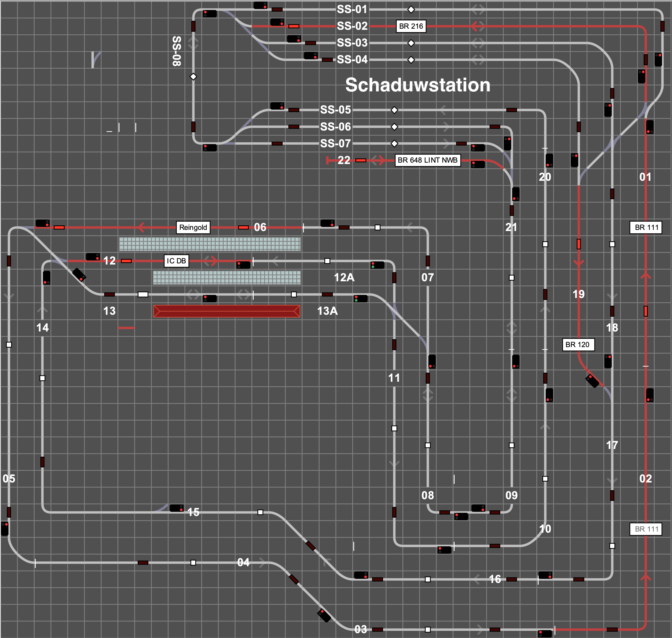
Task: Click the white square sensor on block 12A track
Action: pos(327,261)
